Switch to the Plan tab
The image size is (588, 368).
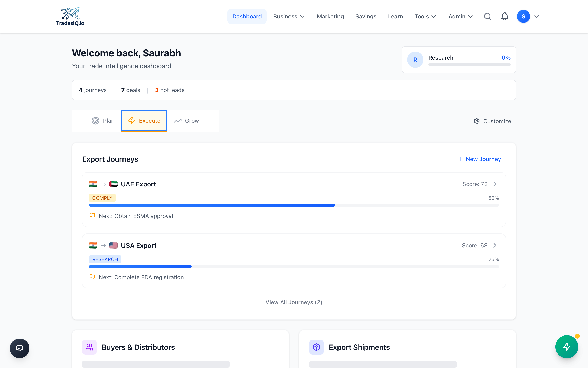coord(103,121)
